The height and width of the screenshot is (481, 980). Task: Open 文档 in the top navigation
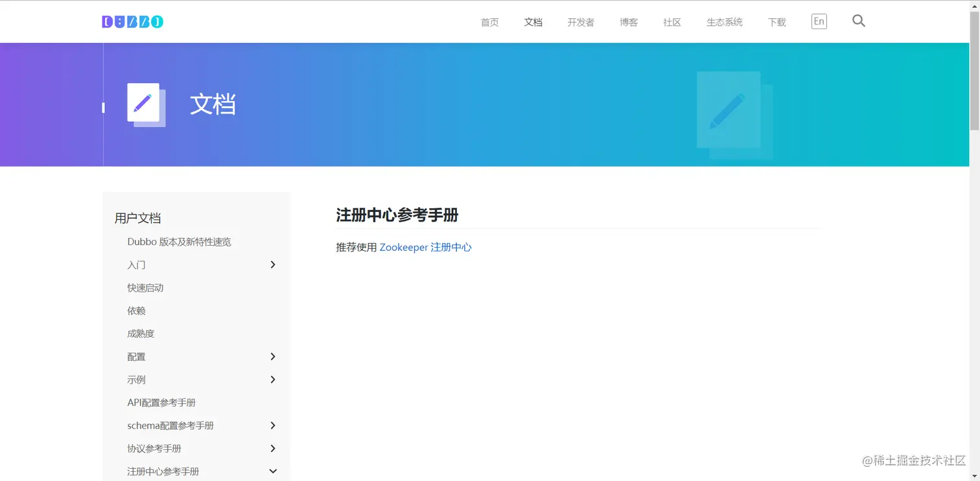(533, 22)
